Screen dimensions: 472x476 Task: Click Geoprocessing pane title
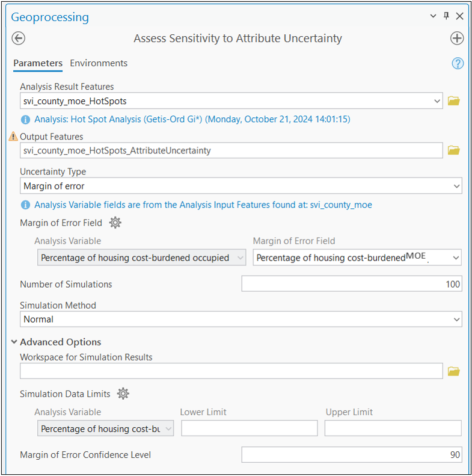[x=50, y=17]
